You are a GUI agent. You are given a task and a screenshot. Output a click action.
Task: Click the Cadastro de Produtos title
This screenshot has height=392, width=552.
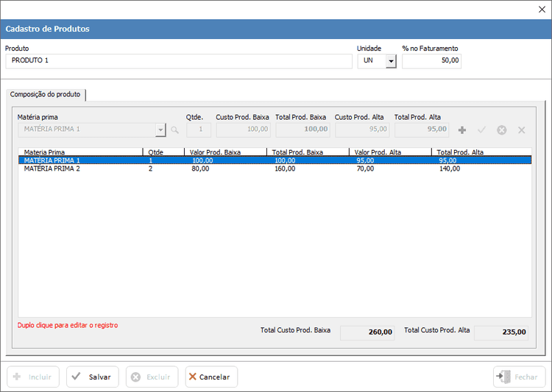[48, 29]
